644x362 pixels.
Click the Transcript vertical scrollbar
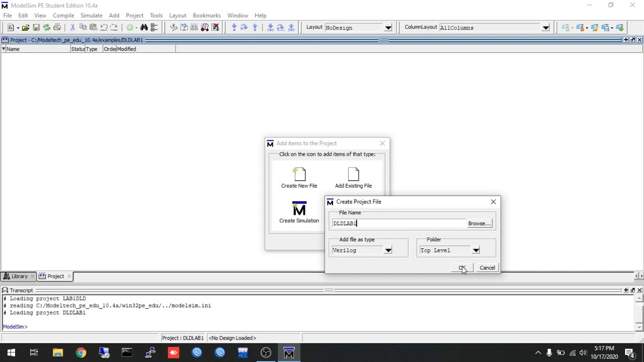point(639,313)
